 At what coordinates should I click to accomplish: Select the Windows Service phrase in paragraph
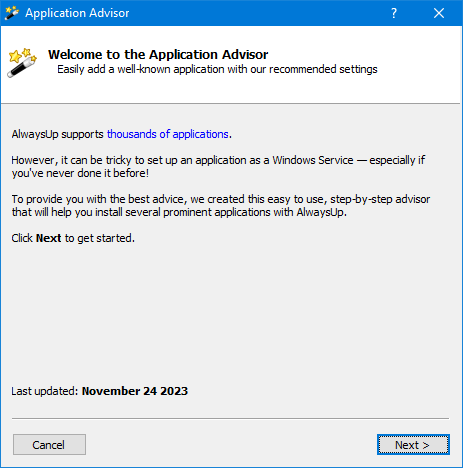(x=313, y=160)
